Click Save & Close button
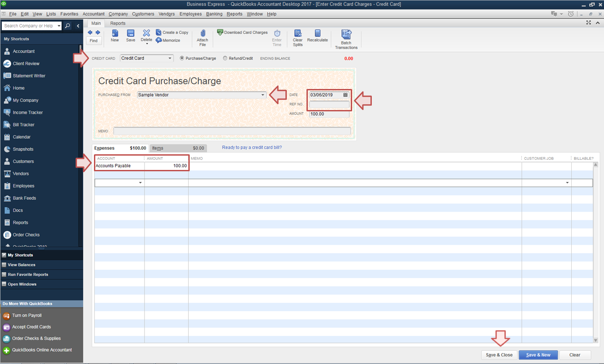Viewport: 604px width, 364px height. 499,355
